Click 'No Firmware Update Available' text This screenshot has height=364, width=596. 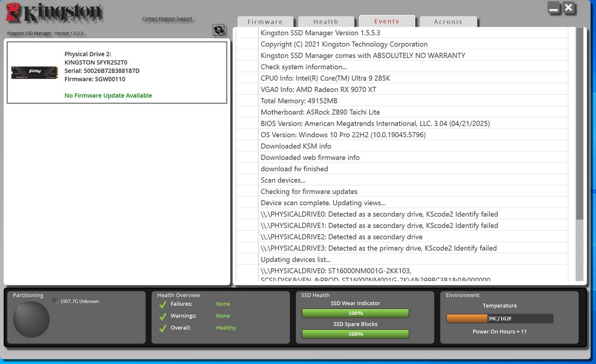[108, 95]
